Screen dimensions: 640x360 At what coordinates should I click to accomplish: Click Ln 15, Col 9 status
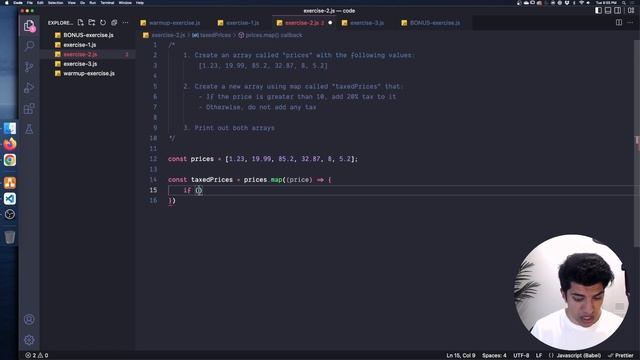460,356
